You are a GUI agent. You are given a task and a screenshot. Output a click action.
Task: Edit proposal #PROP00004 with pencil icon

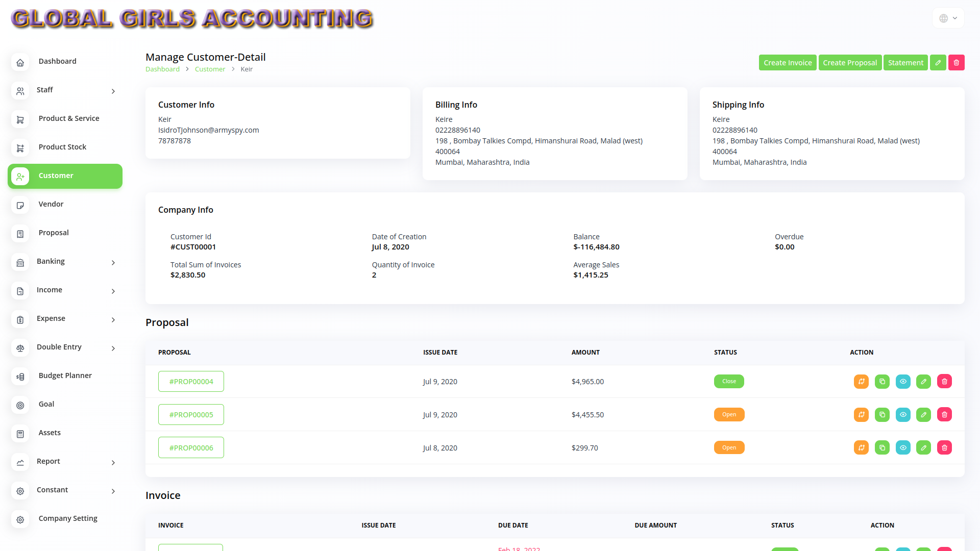[923, 382]
